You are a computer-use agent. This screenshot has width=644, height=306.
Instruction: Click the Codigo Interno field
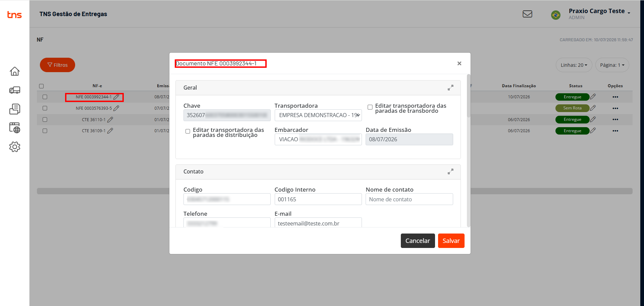tap(318, 199)
